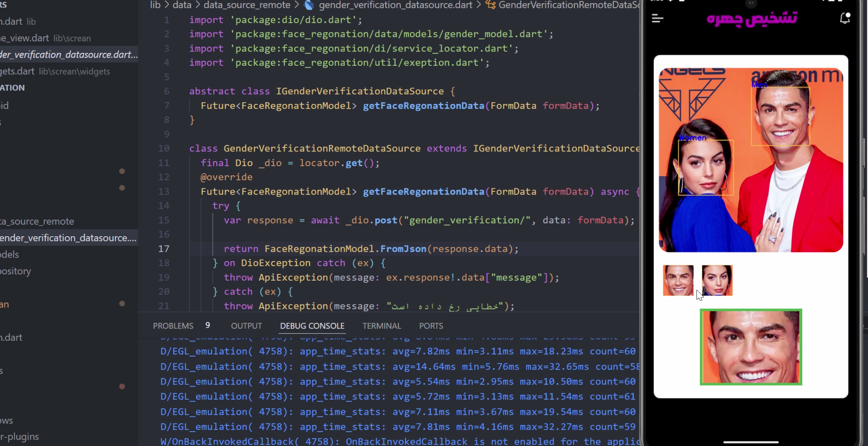Open the italic der_verification_datasource.dart open editor
Viewport: 868px width, 446px height.
pos(69,54)
